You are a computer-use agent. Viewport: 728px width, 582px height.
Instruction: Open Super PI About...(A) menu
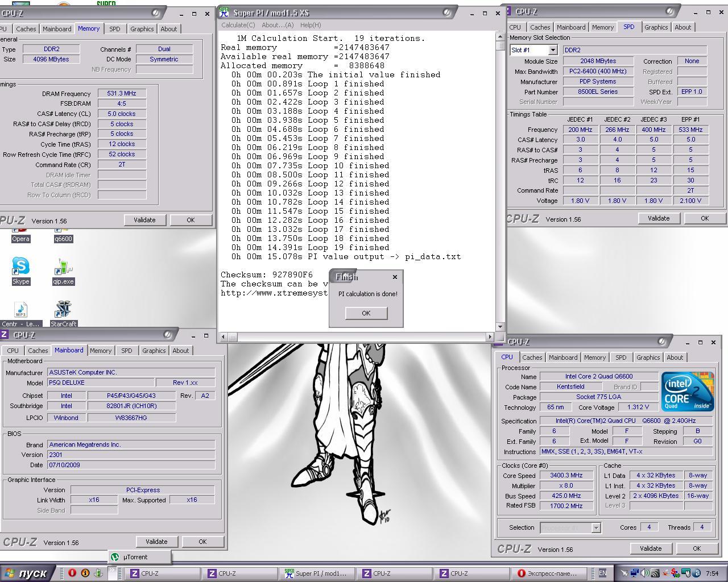click(x=278, y=25)
